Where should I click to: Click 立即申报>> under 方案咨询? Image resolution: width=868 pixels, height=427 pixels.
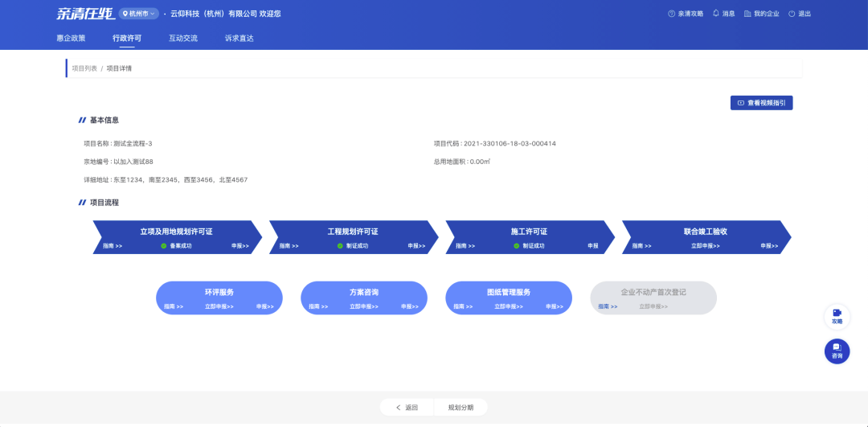(364, 306)
